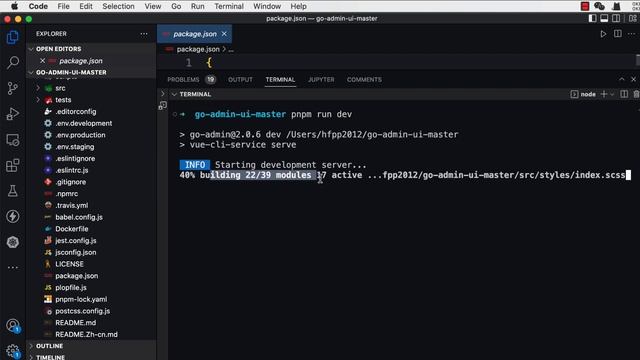Split the editor to the right
The height and width of the screenshot is (360, 640).
[x=618, y=34]
